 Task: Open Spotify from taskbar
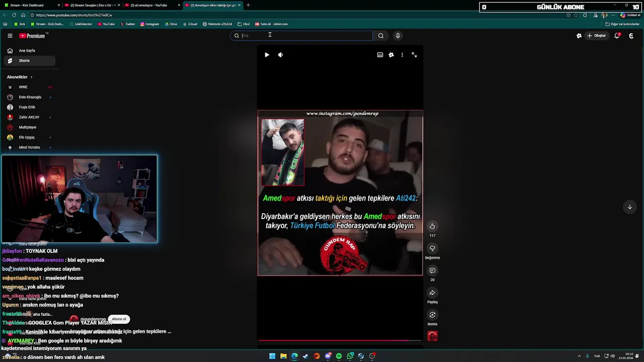339,356
